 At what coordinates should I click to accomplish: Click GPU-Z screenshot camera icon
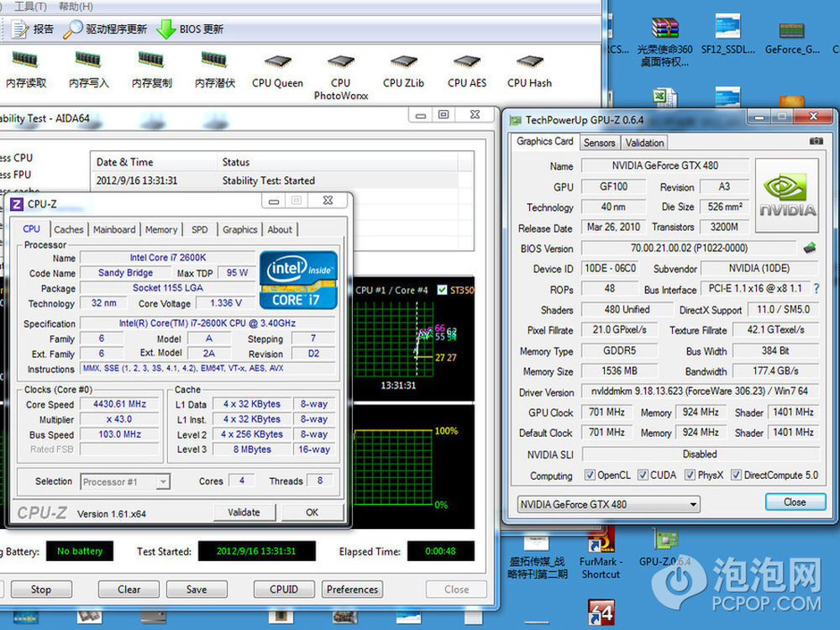(x=816, y=141)
